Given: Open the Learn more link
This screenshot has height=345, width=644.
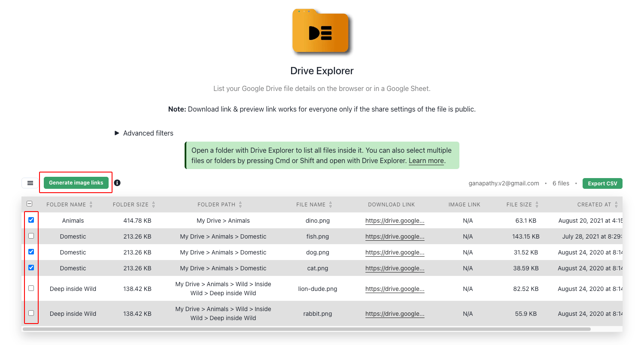Looking at the screenshot, I should (x=426, y=160).
